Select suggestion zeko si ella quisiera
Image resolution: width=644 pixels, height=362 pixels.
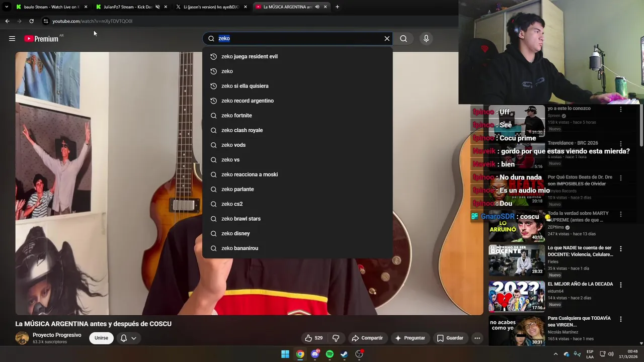click(x=297, y=86)
